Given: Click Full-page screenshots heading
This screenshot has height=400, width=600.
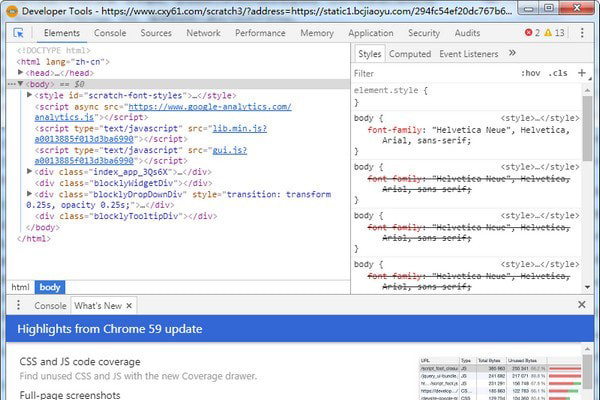Looking at the screenshot, I should (70, 395).
